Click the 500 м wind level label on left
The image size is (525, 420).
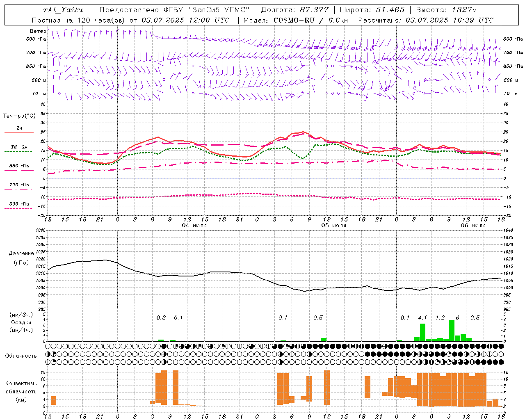[x=39, y=80]
